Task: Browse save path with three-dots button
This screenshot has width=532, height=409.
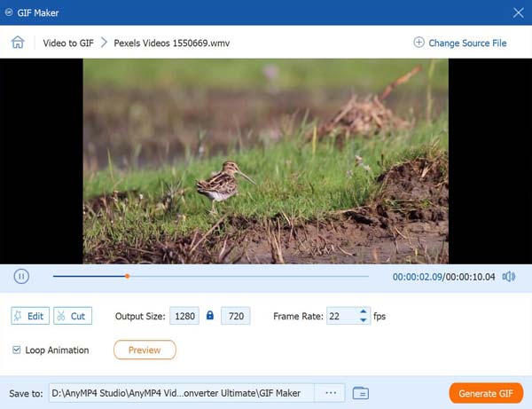Action: point(331,393)
